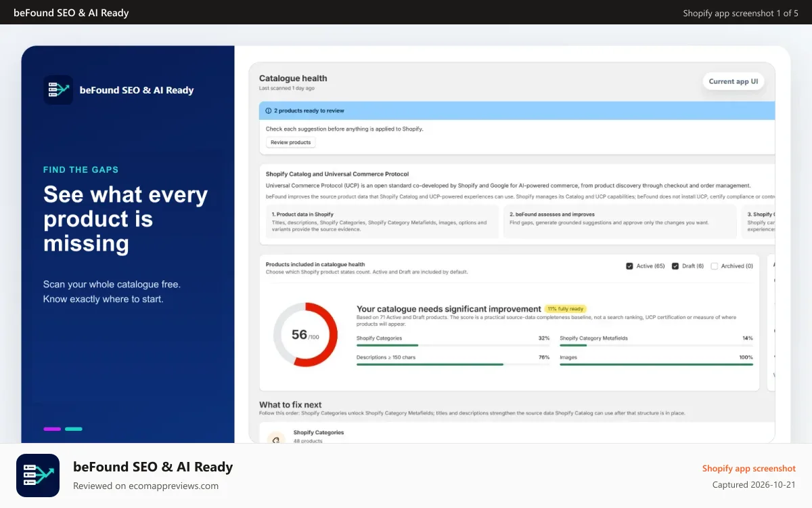
Task: Click Reviewed on ecomappreviews.com text
Action: pyautogui.click(x=145, y=486)
